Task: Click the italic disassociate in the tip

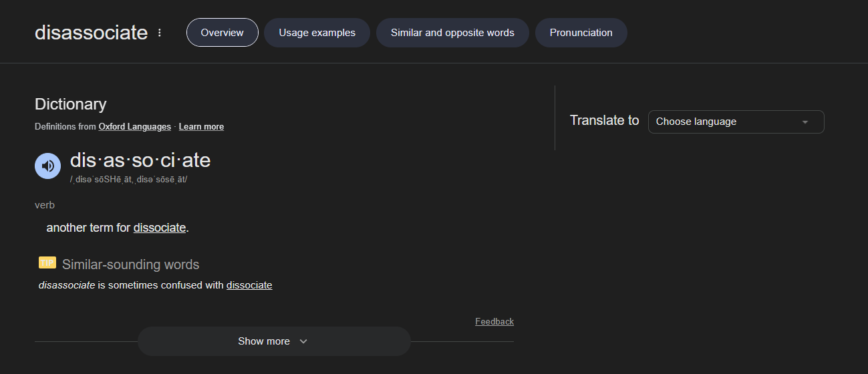Action: (67, 285)
